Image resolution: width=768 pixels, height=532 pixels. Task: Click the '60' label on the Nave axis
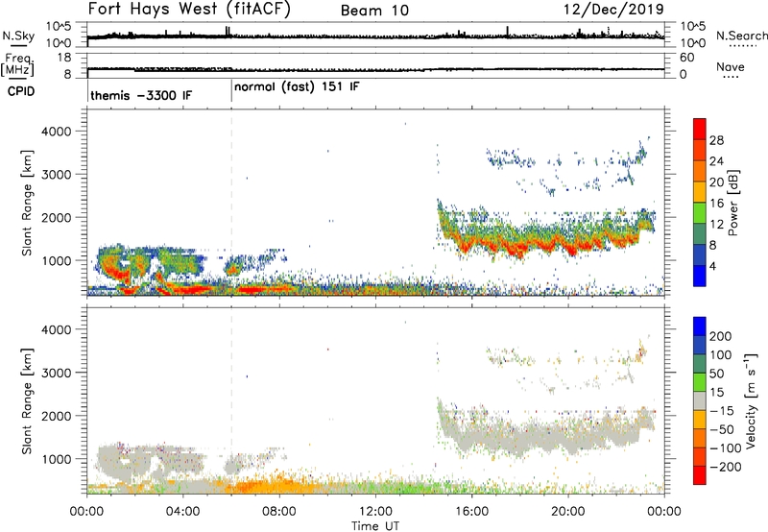[687, 58]
